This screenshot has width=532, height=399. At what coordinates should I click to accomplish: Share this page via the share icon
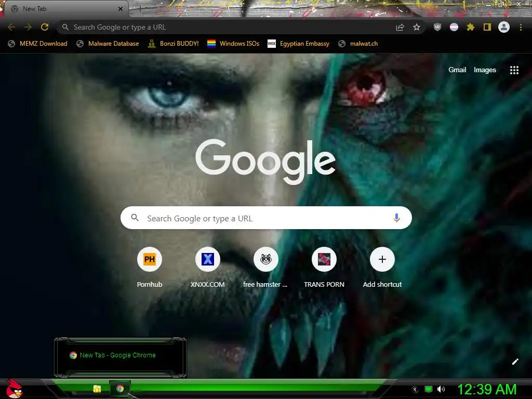pos(400,27)
